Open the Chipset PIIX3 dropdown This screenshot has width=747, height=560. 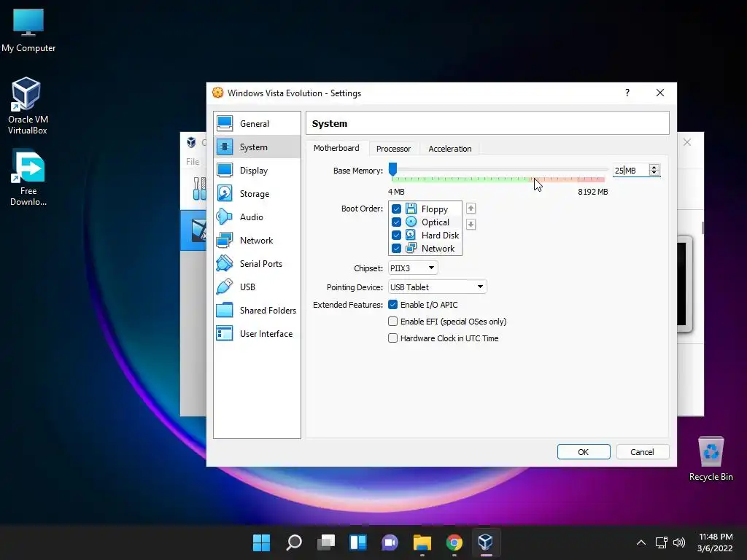pos(413,268)
